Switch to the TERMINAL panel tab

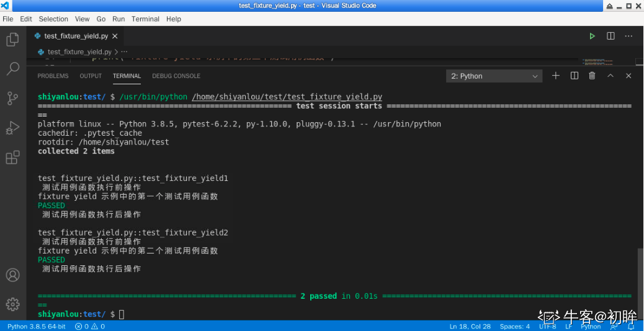[x=127, y=76]
